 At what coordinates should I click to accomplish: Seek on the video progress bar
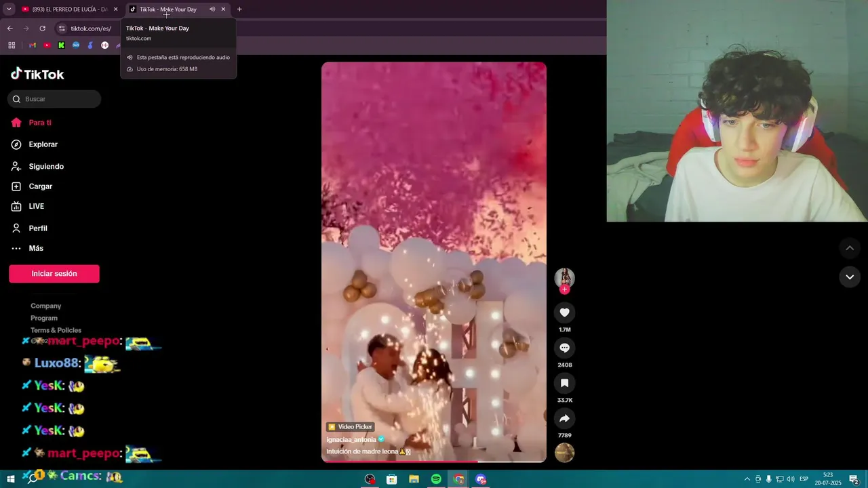point(434,462)
